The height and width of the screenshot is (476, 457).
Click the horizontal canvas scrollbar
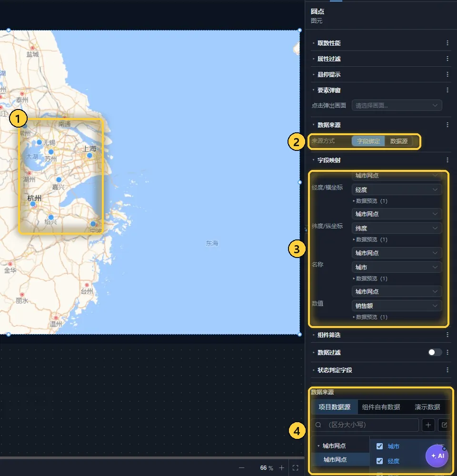[152, 457]
